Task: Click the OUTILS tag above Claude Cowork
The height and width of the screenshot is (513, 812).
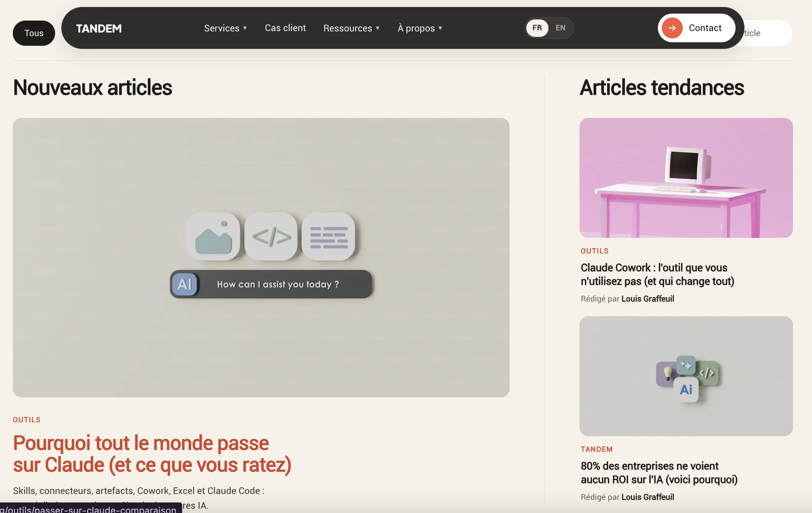Action: coord(594,251)
